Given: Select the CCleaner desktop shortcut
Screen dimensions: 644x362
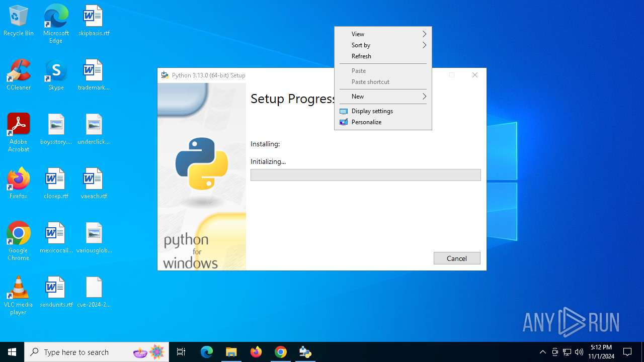Looking at the screenshot, I should (19, 75).
